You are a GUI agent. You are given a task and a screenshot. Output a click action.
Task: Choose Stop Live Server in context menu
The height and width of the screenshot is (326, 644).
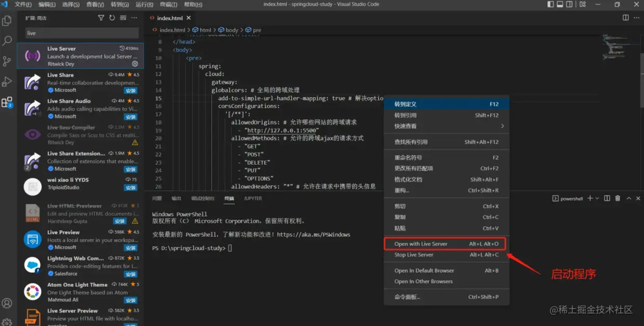(447, 255)
